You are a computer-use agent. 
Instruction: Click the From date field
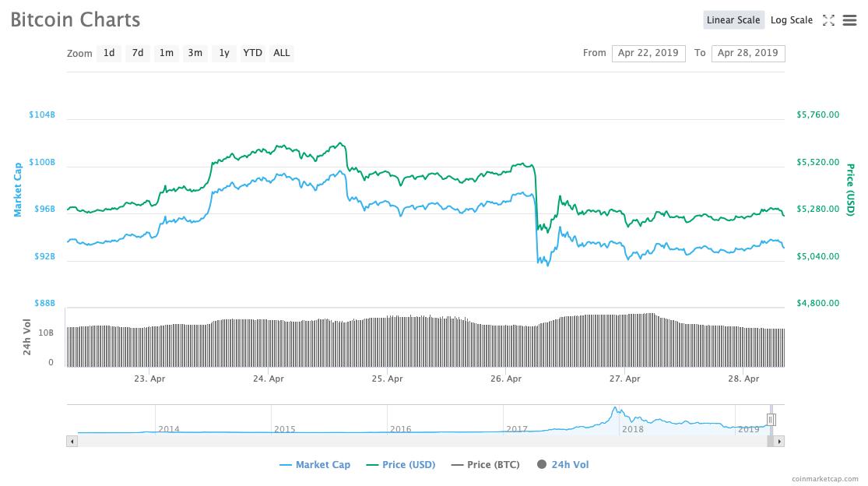pos(648,53)
